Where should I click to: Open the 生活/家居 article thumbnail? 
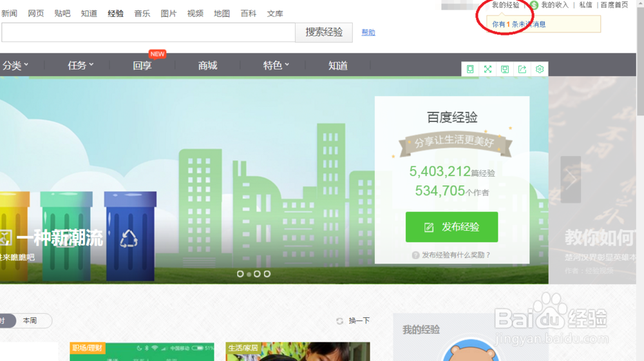click(298, 351)
